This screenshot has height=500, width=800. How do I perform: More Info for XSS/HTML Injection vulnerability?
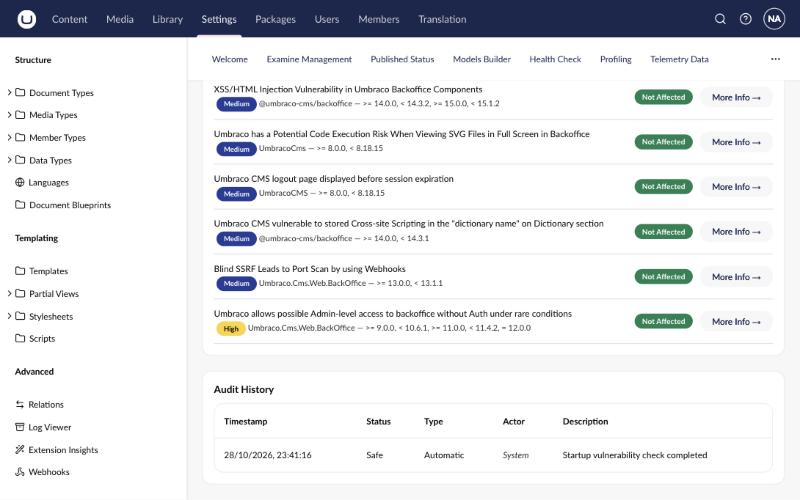736,97
